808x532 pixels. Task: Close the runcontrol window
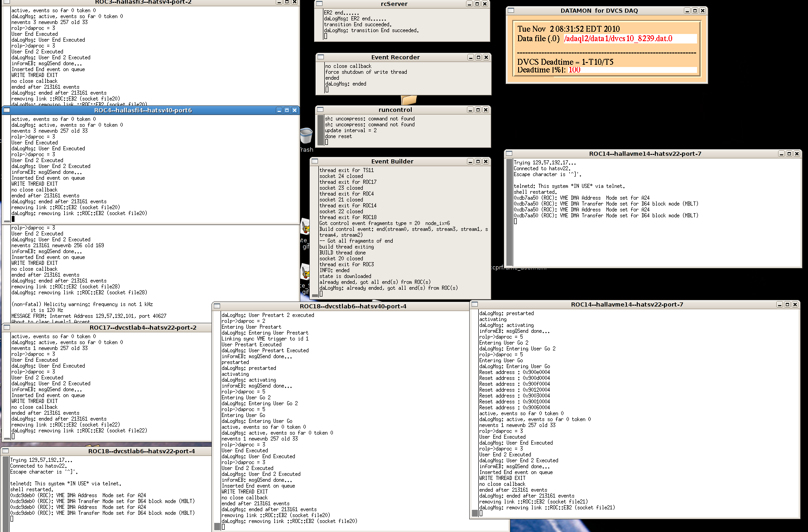pyautogui.click(x=486, y=110)
